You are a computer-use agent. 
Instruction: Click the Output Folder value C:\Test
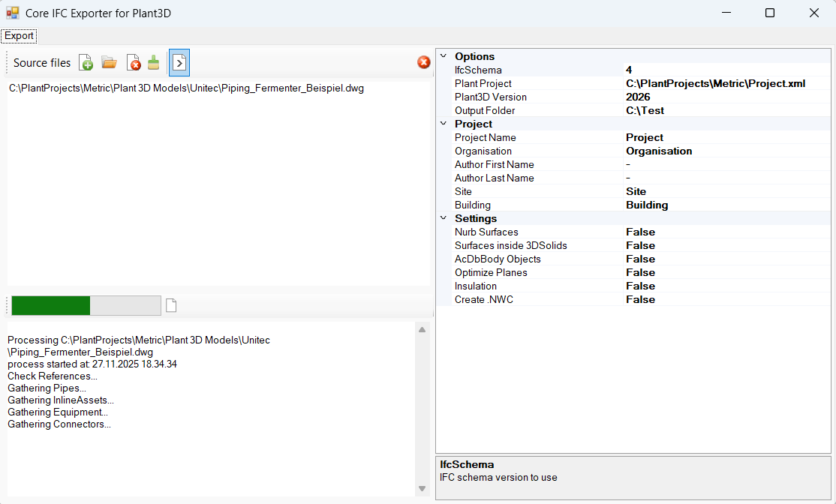[x=645, y=111]
